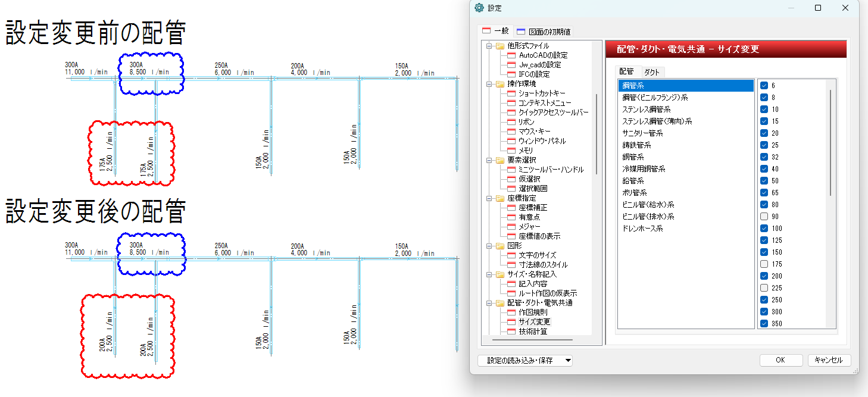Viewport: 868px width, 397px height.
Task: Switch to the 図面の初期値 tab
Action: [544, 32]
